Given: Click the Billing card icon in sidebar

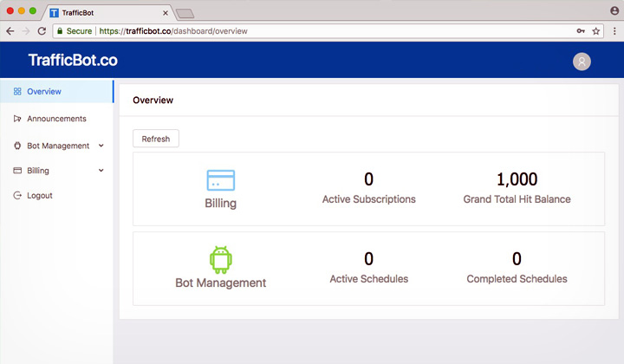Looking at the screenshot, I should (x=17, y=170).
